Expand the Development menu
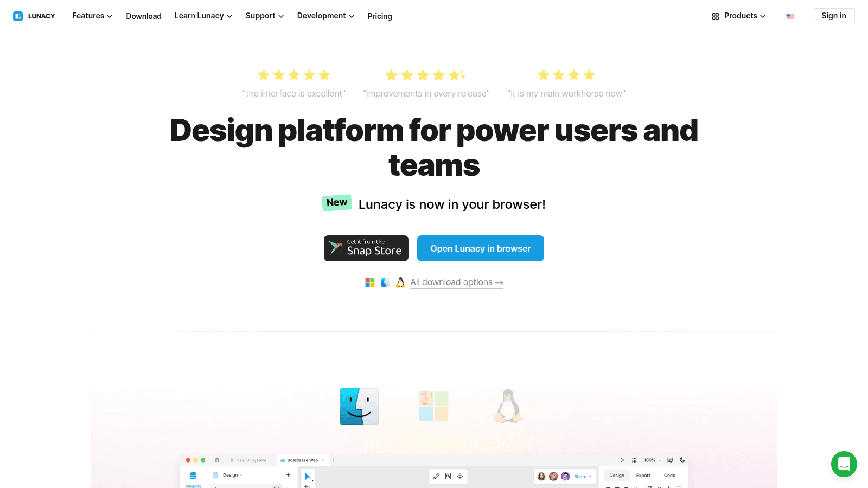The width and height of the screenshot is (868, 488). tap(325, 16)
